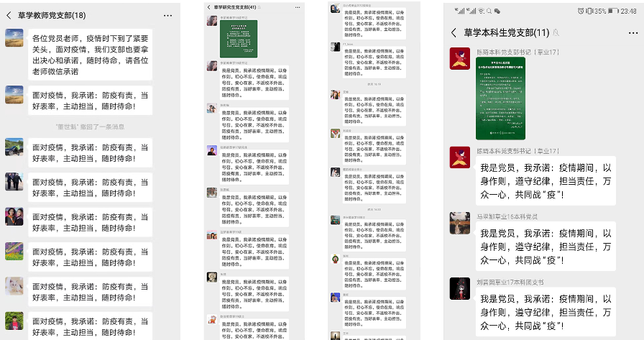Tap the title 草学研究生党支部(41)

point(234,7)
